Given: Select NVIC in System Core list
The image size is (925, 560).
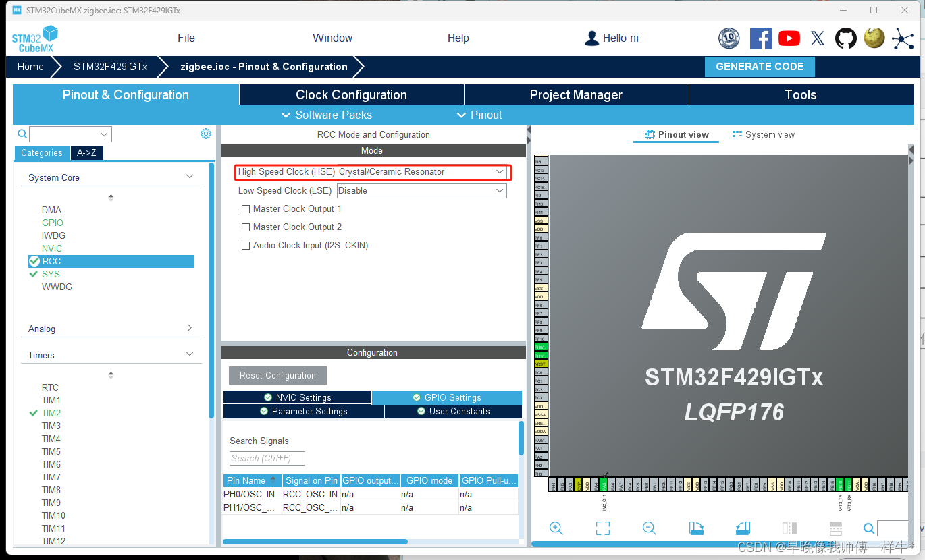Looking at the screenshot, I should point(52,248).
